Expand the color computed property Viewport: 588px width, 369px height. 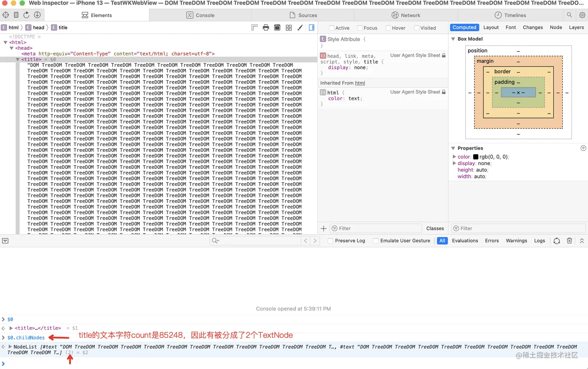(x=454, y=157)
